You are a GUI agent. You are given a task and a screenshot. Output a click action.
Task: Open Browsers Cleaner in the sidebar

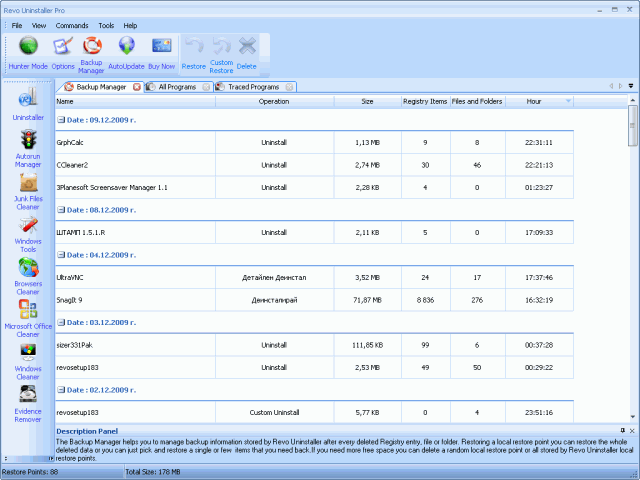click(x=28, y=276)
